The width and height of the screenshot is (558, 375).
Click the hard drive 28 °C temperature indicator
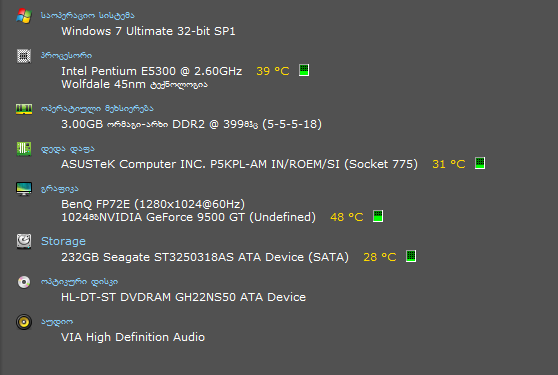coord(380,257)
